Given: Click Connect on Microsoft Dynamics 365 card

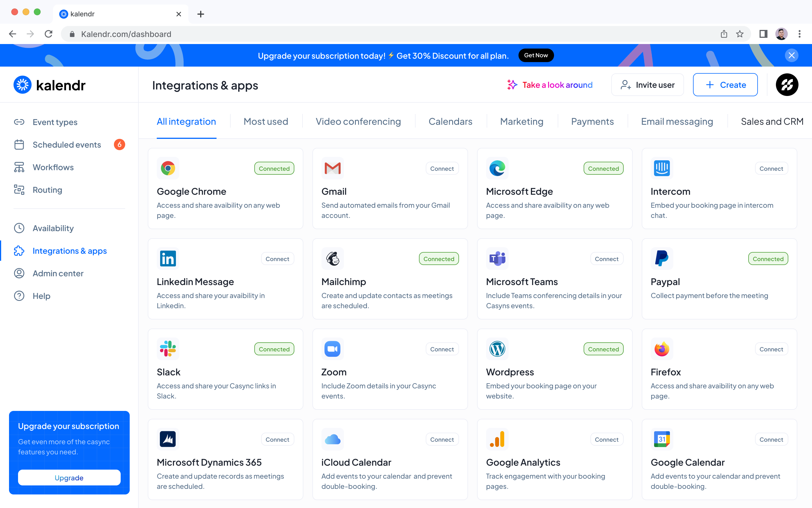Looking at the screenshot, I should pos(277,439).
